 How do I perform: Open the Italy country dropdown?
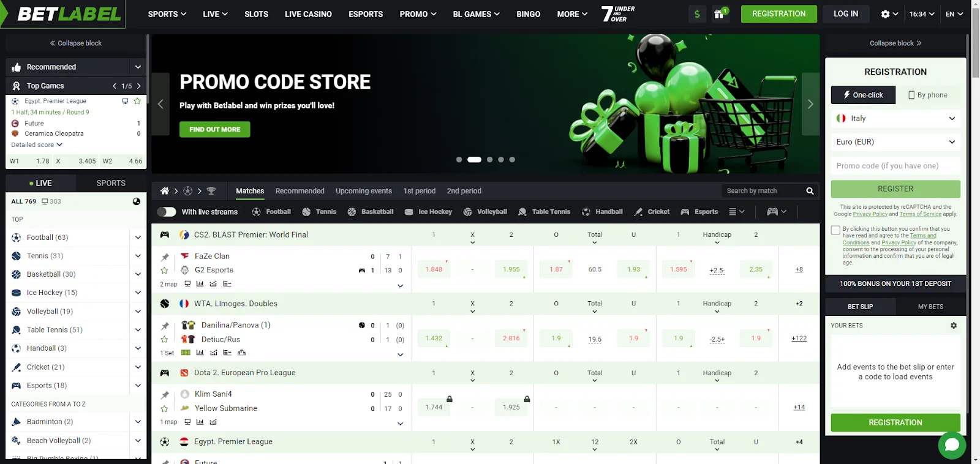[895, 119]
